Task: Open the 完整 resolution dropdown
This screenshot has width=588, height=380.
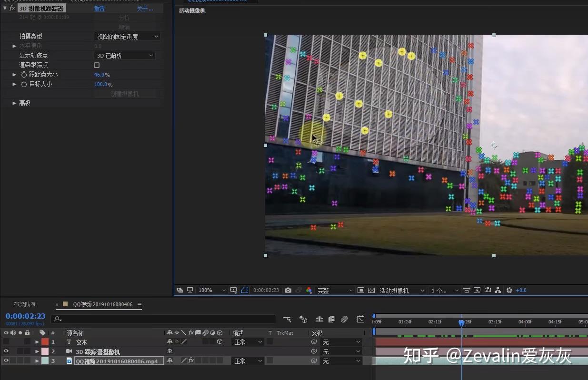Action: click(x=336, y=290)
